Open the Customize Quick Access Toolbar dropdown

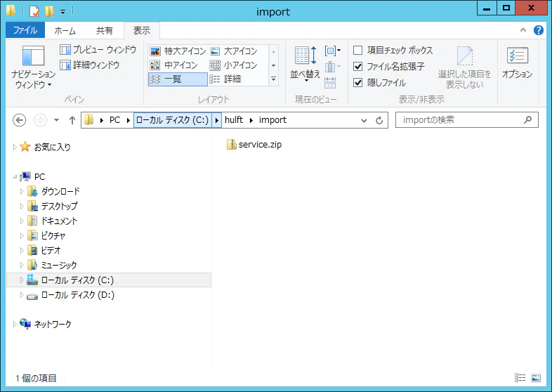pos(63,12)
